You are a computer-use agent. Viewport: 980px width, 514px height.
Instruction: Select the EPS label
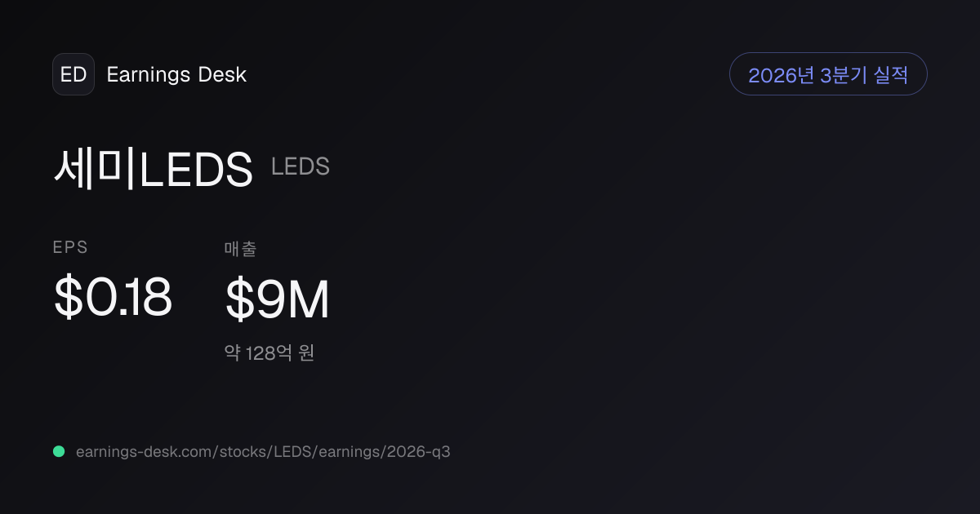click(70, 248)
